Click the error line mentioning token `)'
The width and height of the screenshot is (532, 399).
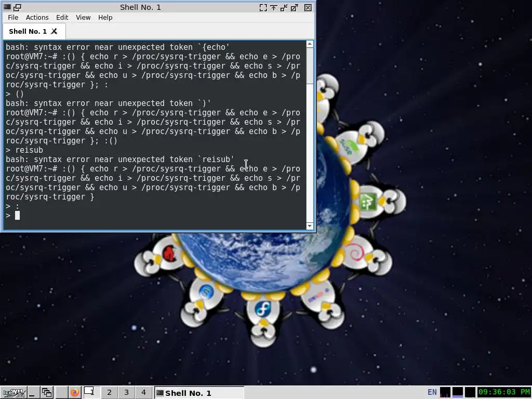tap(108, 103)
